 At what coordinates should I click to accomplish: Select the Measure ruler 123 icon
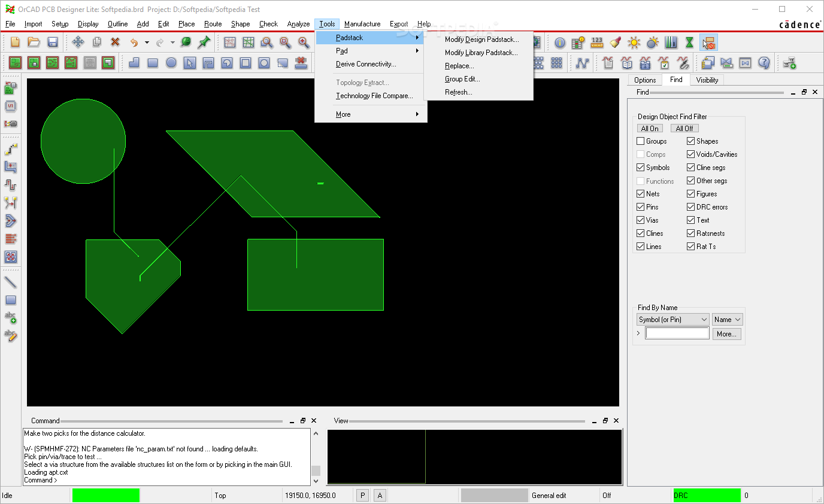coord(597,42)
